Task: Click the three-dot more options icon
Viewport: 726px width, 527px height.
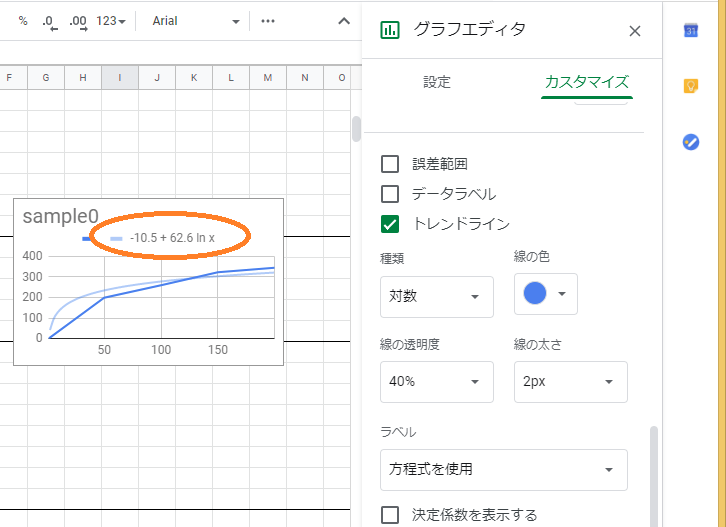Action: coord(267,21)
